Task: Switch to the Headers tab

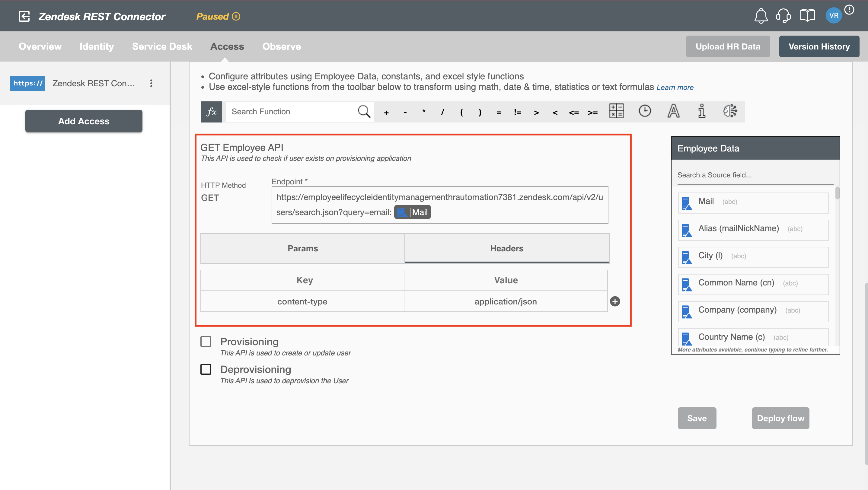Action: (507, 248)
